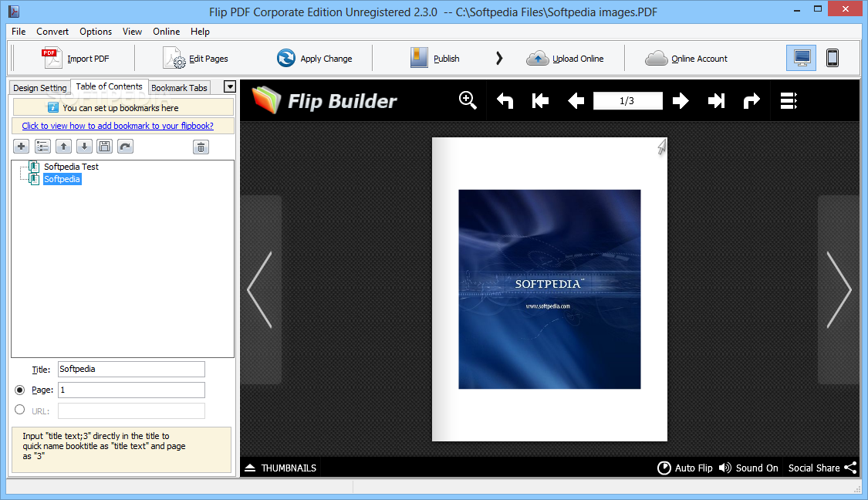Click the delete bookmark trash icon

[x=201, y=147]
